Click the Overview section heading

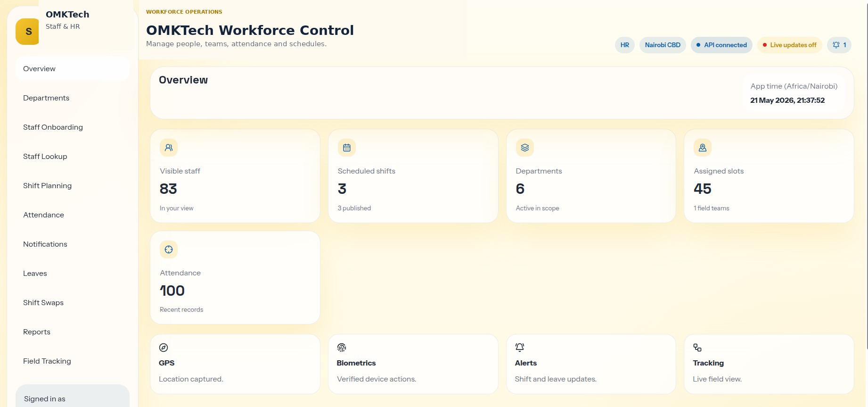click(x=183, y=80)
